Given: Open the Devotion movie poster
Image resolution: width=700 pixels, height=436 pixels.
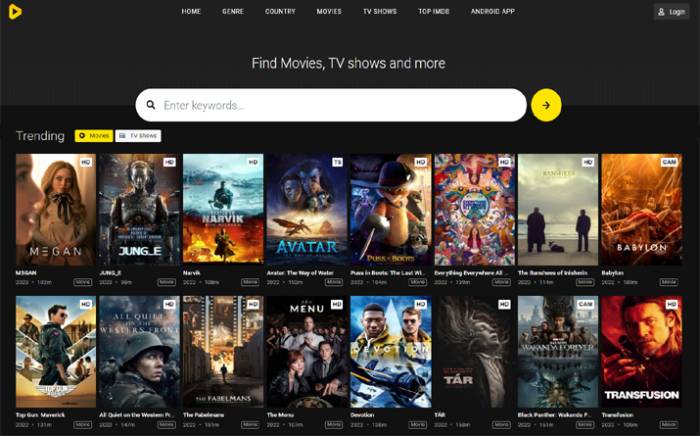Looking at the screenshot, I should pyautogui.click(x=391, y=352).
